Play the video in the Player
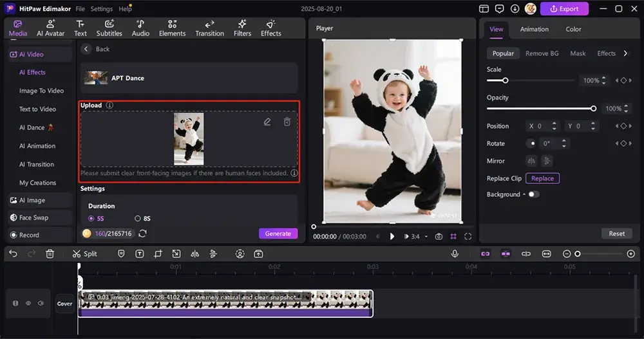The image size is (644, 339). coord(392,236)
